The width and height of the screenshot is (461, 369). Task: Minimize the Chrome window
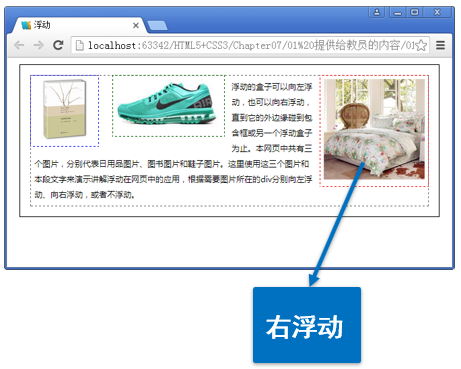[398, 12]
